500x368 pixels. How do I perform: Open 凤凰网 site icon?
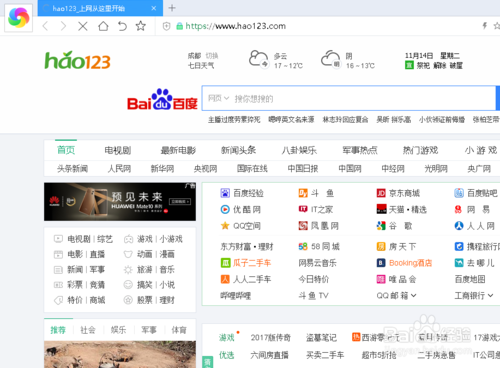point(303,226)
